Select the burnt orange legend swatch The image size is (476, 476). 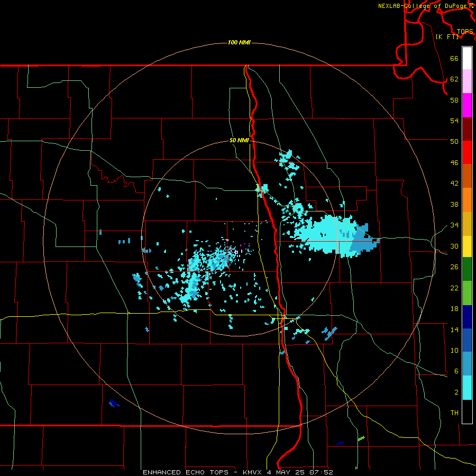pos(467,176)
